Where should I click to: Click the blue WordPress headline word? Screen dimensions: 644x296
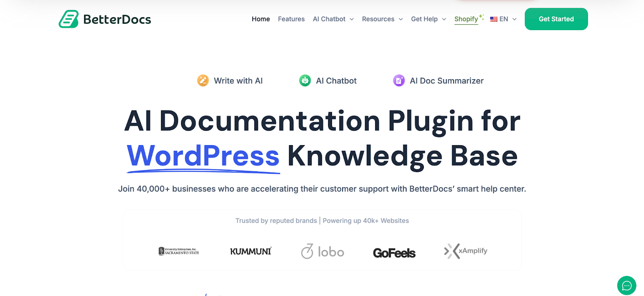click(203, 156)
